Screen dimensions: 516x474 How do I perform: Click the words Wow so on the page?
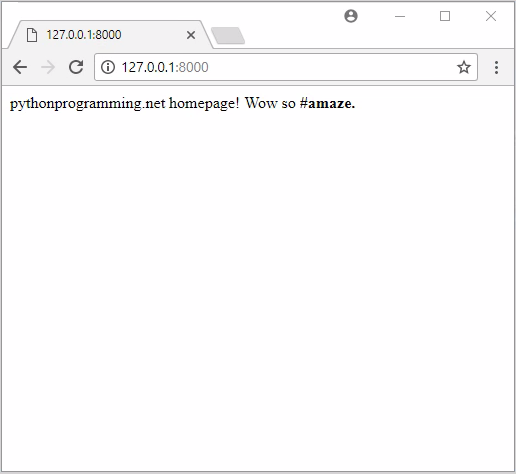tap(270, 103)
